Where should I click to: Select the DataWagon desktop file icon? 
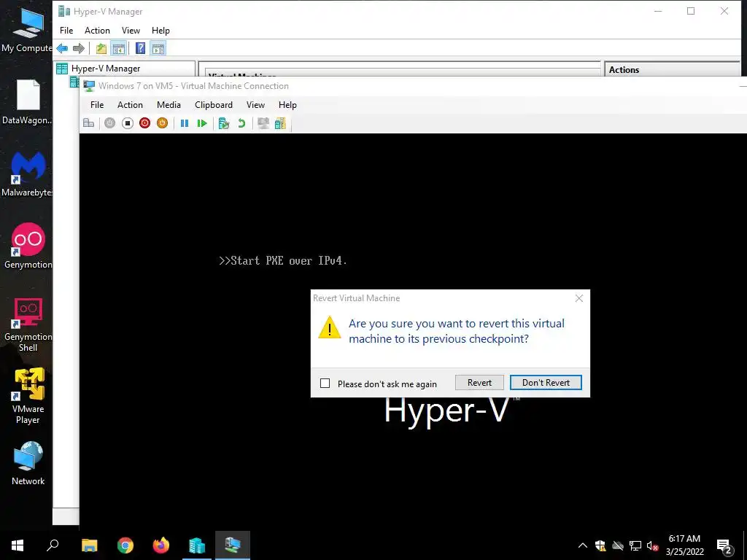click(27, 102)
